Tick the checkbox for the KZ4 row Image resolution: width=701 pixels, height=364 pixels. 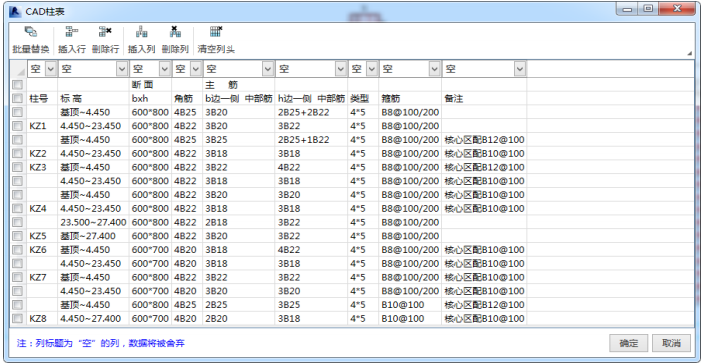click(x=17, y=209)
